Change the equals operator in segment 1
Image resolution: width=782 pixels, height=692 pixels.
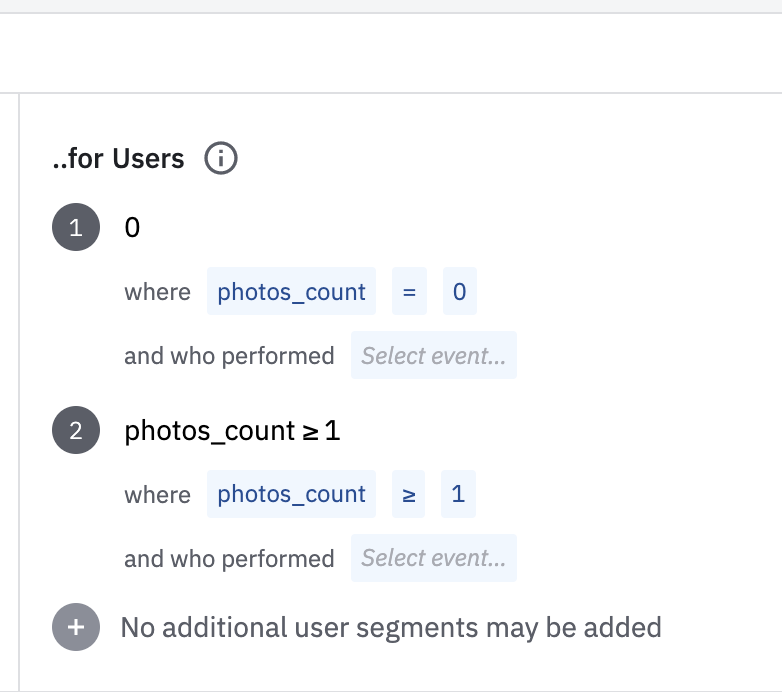408,292
